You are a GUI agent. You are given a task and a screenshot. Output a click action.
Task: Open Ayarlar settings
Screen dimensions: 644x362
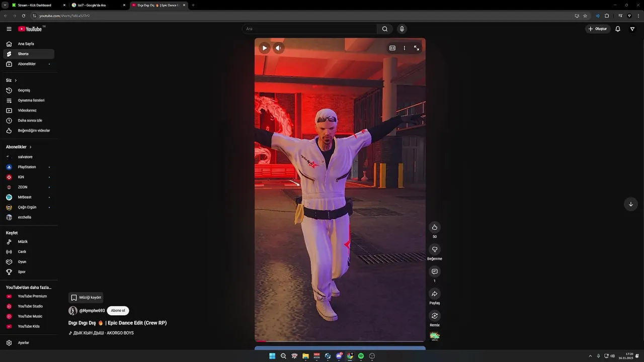tap(29, 343)
